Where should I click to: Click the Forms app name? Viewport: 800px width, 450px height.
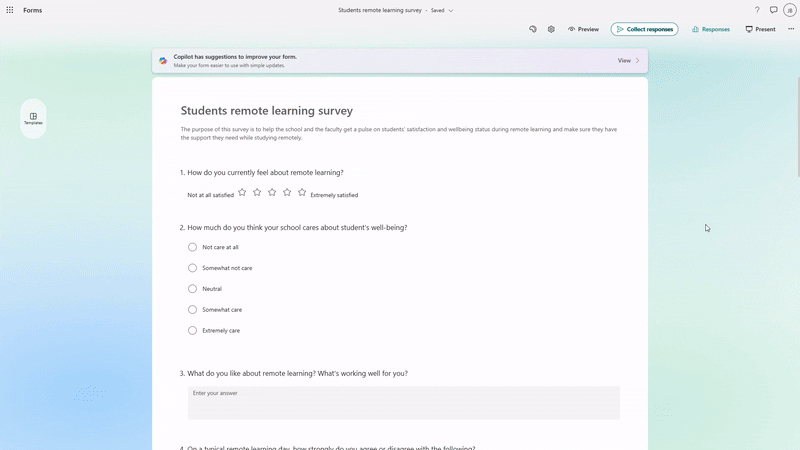pos(33,10)
